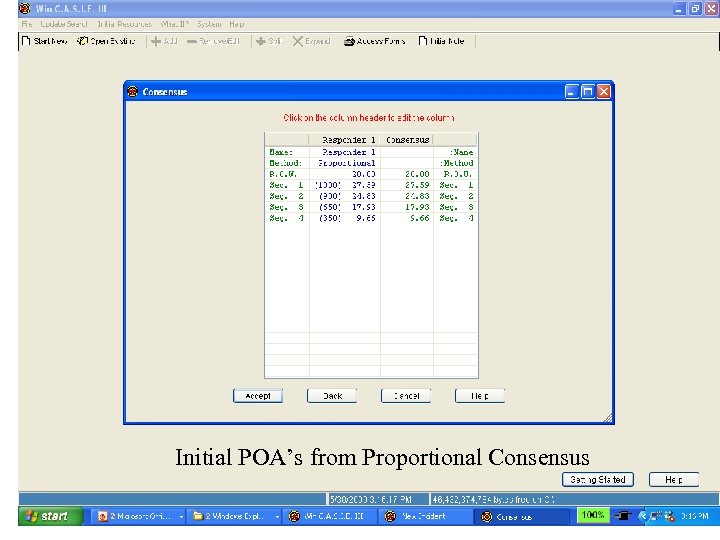The image size is (720, 540).
Task: Click Seg. 2 consensus value 24.83
Action: point(407,196)
